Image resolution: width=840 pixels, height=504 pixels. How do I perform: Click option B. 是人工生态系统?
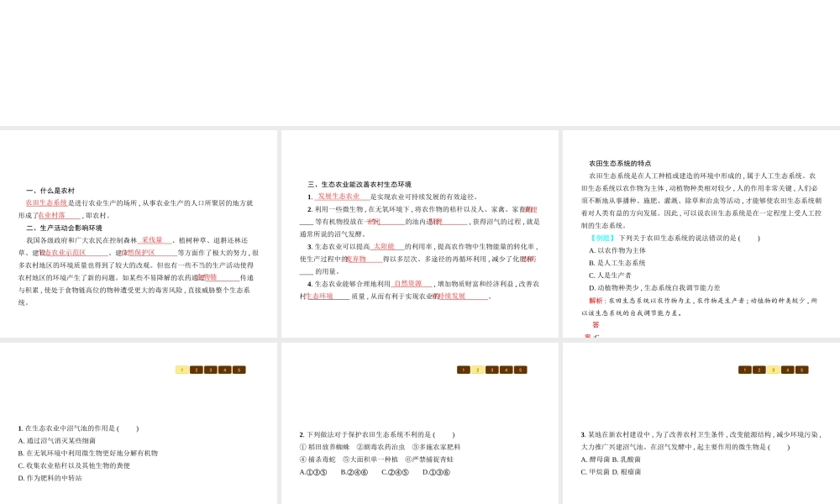617,263
